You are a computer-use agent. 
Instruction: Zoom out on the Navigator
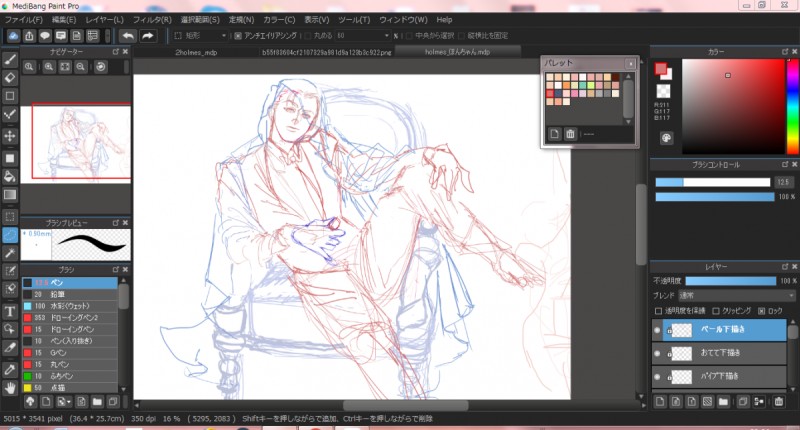click(x=81, y=67)
